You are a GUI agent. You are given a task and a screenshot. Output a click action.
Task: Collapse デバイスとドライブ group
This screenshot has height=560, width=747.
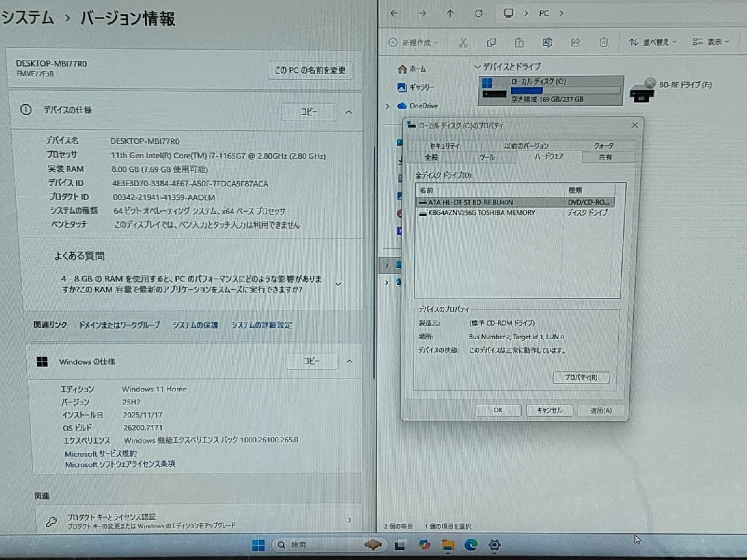coord(478,67)
